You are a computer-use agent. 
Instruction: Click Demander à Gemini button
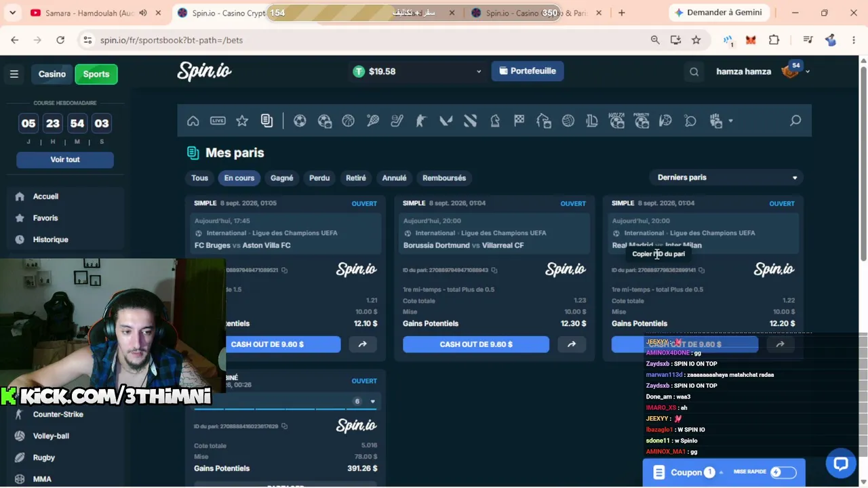tap(719, 13)
